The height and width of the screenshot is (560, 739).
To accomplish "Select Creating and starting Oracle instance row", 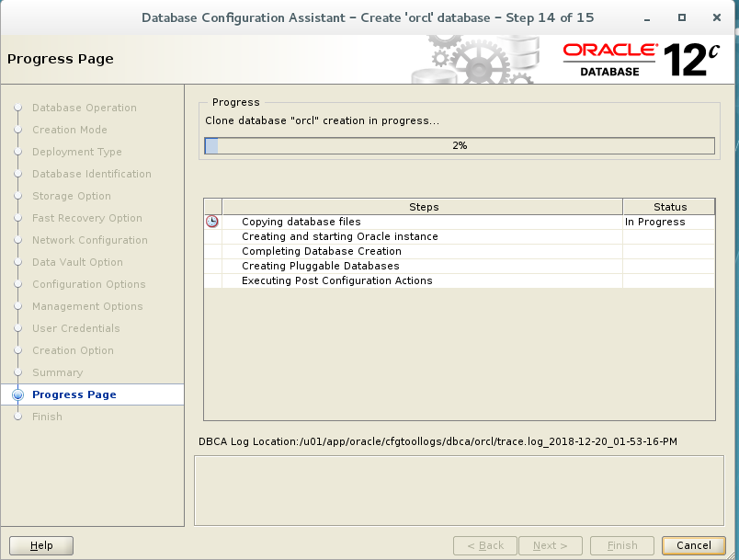I will point(460,236).
